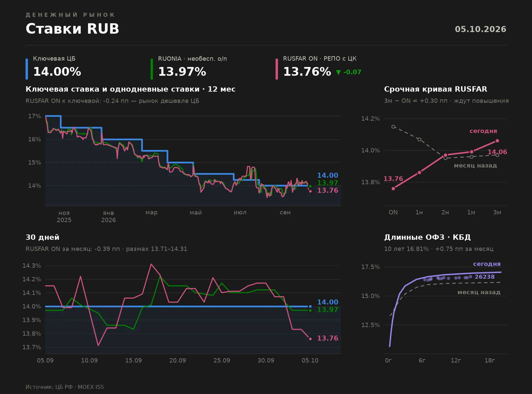Click the '12г' maturity label on the ОФЗ axis

pos(456,360)
